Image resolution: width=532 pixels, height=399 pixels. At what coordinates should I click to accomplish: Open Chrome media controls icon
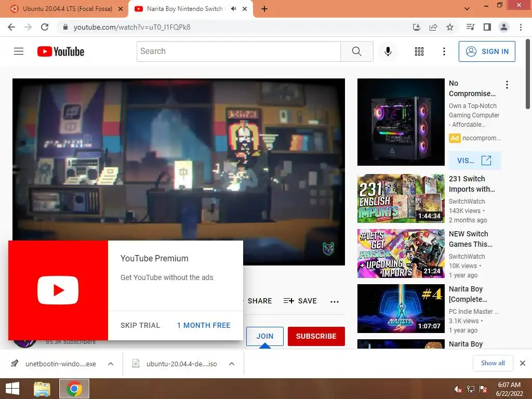(470, 27)
